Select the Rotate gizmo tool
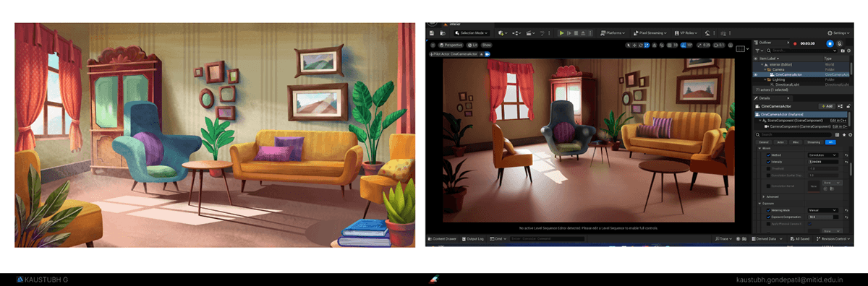This screenshot has height=286, width=868. [641, 45]
